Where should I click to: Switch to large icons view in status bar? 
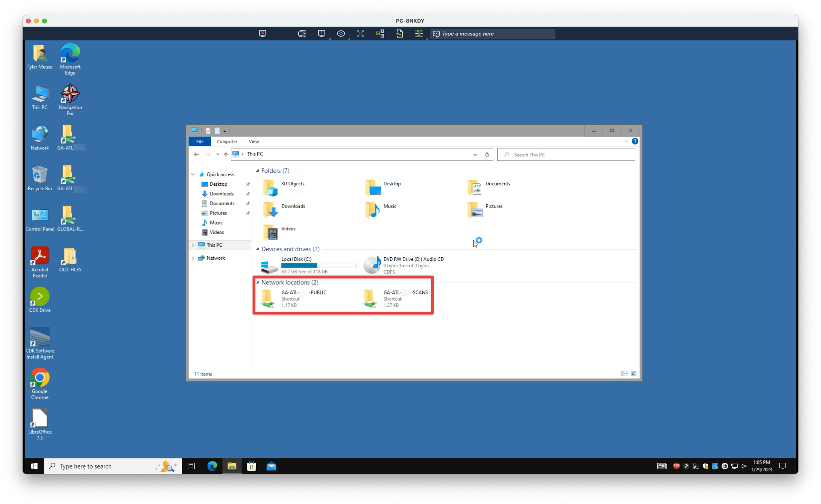(x=633, y=374)
